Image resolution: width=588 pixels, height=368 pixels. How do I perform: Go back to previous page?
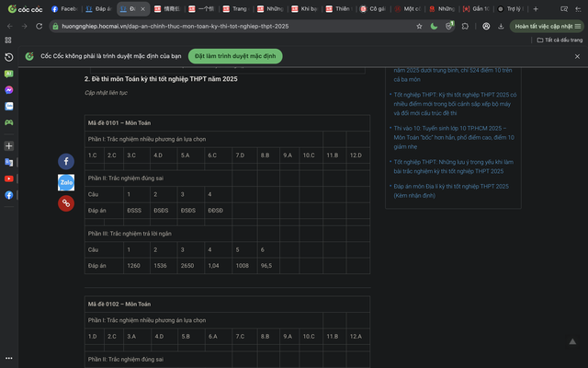9,26
